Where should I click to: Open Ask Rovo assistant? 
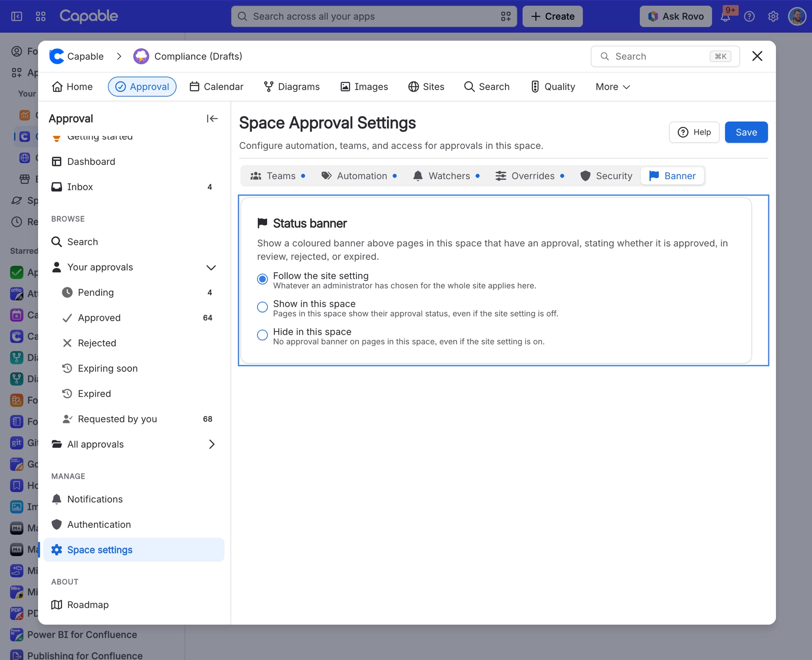676,17
